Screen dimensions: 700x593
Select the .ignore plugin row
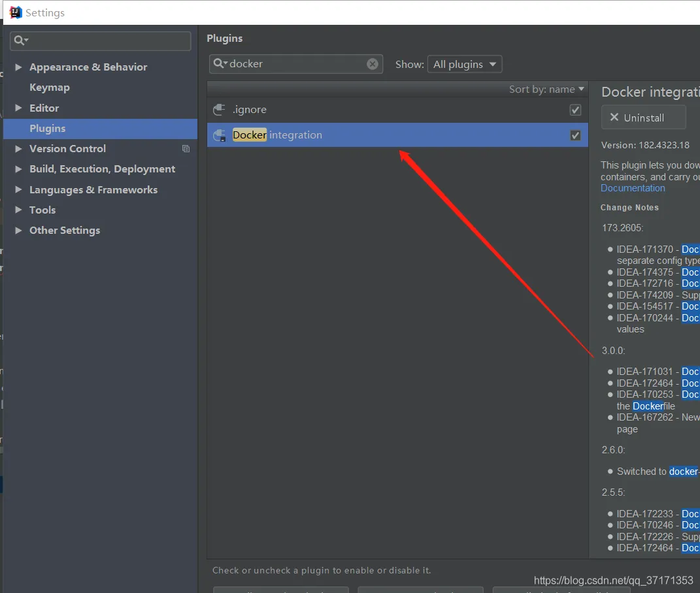tap(397, 110)
